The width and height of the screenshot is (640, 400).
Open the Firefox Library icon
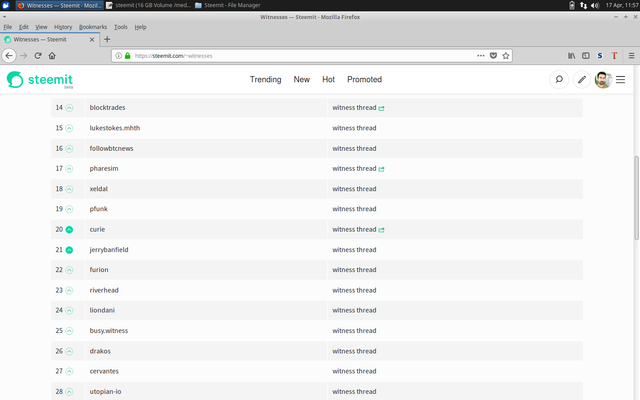[x=571, y=56]
